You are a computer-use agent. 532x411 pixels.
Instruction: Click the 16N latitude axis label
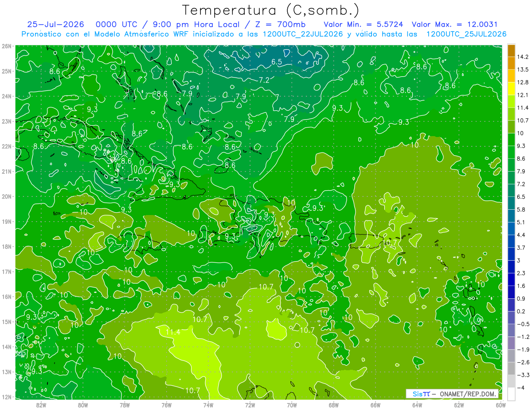point(7,297)
